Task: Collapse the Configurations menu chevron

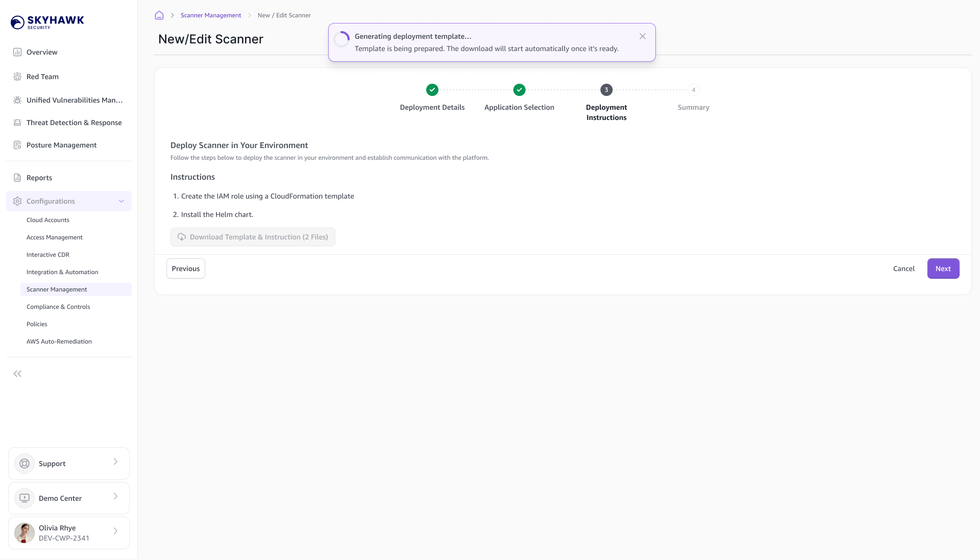Action: tap(121, 201)
